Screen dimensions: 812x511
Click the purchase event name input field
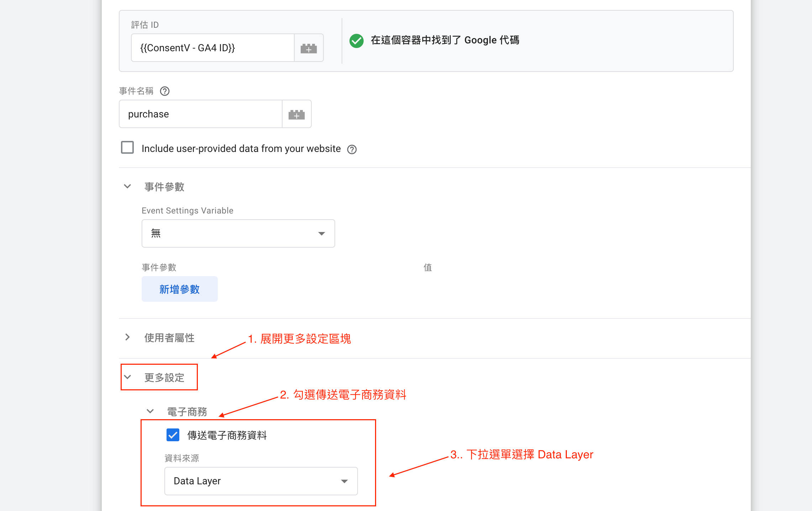pyautogui.click(x=201, y=114)
